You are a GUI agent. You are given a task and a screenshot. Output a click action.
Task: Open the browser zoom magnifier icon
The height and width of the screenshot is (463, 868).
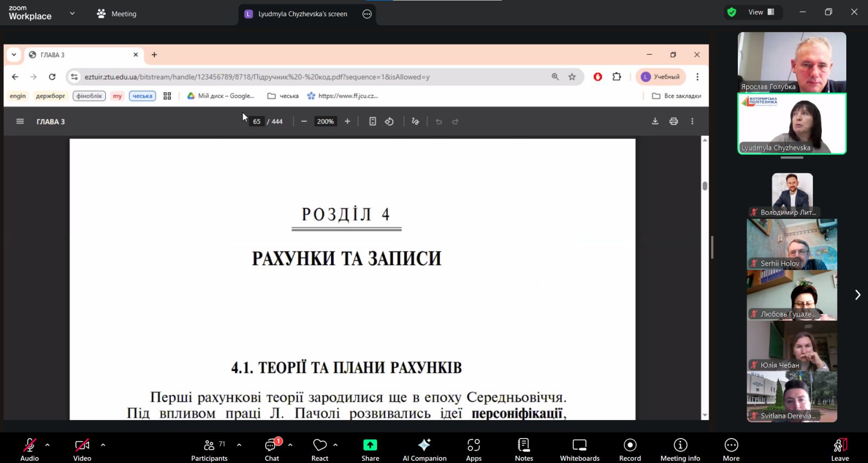pyautogui.click(x=555, y=77)
